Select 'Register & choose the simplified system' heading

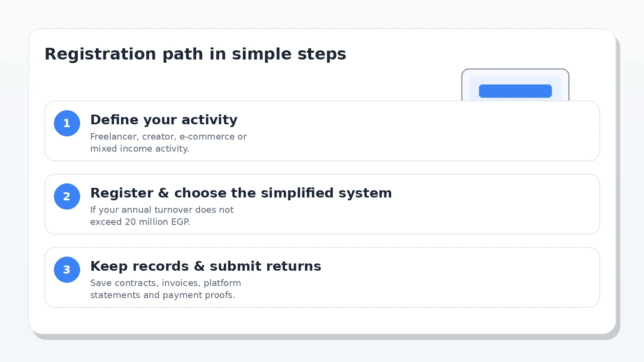[x=241, y=193]
